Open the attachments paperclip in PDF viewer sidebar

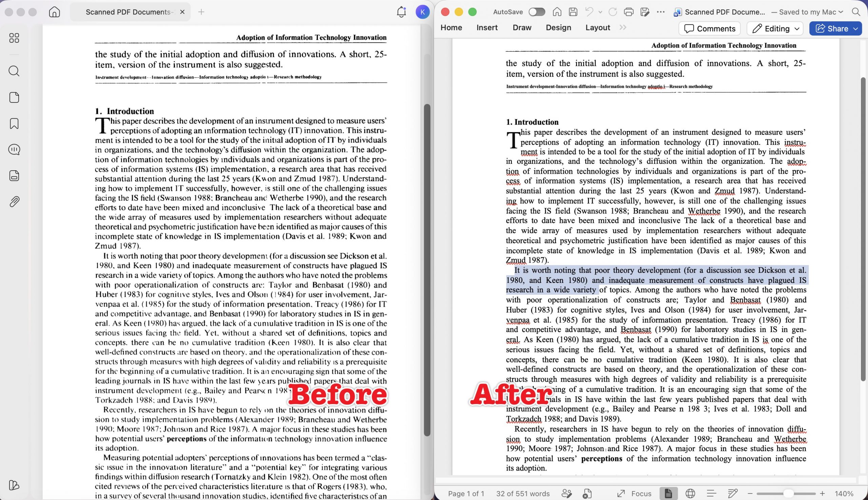[14, 201]
